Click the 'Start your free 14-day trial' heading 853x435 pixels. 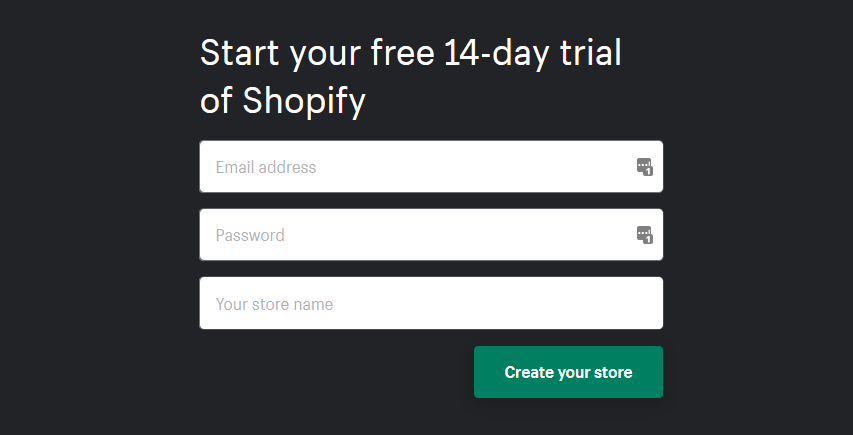410,53
